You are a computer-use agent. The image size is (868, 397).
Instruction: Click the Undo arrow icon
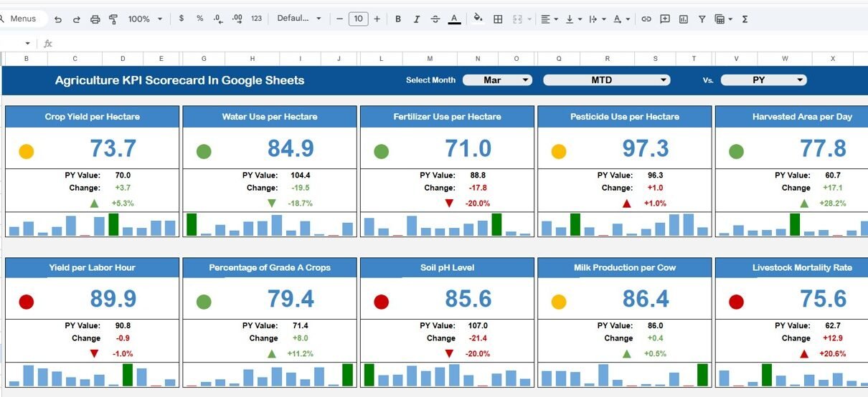(58, 19)
